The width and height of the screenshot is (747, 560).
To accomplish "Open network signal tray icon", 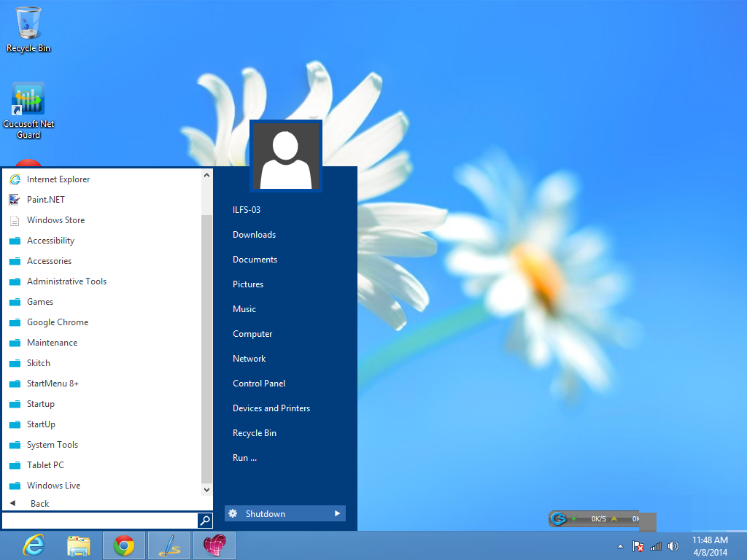I will pos(655,546).
